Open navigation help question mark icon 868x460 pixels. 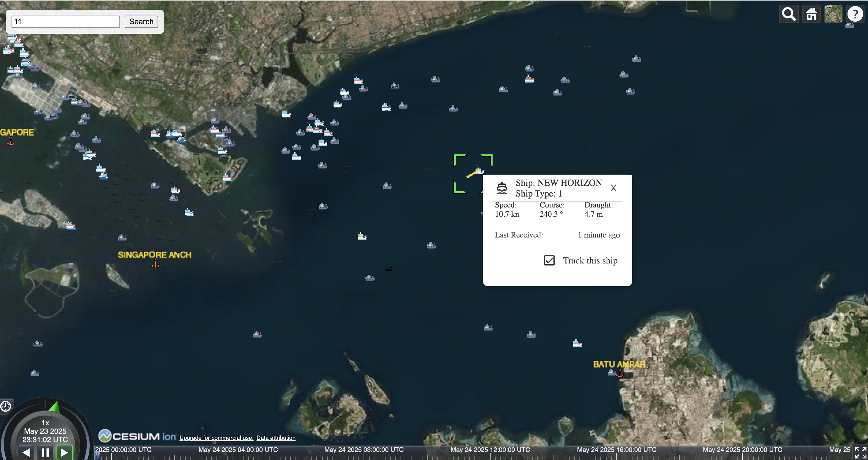(855, 14)
